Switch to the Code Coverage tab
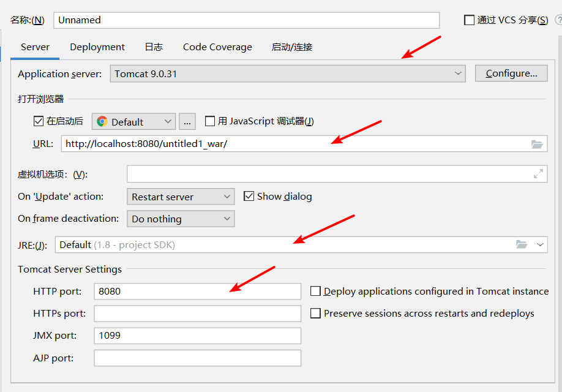The width and height of the screenshot is (562, 392). point(217,47)
